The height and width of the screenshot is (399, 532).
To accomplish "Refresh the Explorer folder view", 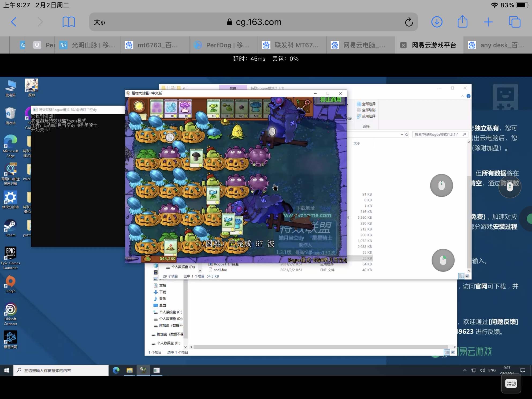I will click(x=407, y=135).
